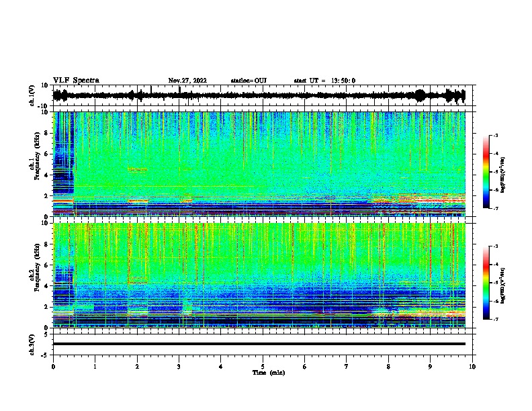Click the 2 tick label on the Time axis
The height and width of the screenshot is (411, 532).
click(137, 367)
